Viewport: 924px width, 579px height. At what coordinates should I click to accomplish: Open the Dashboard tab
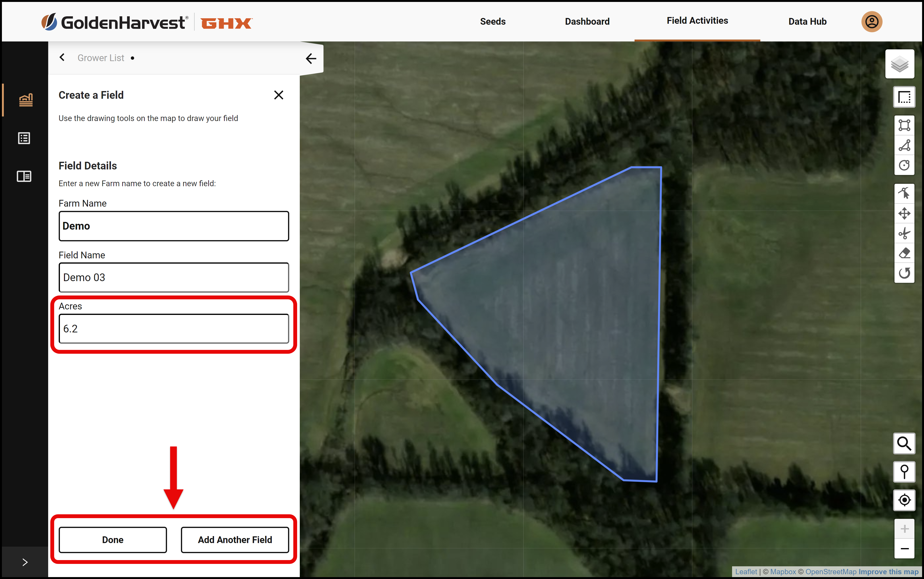[x=587, y=21]
